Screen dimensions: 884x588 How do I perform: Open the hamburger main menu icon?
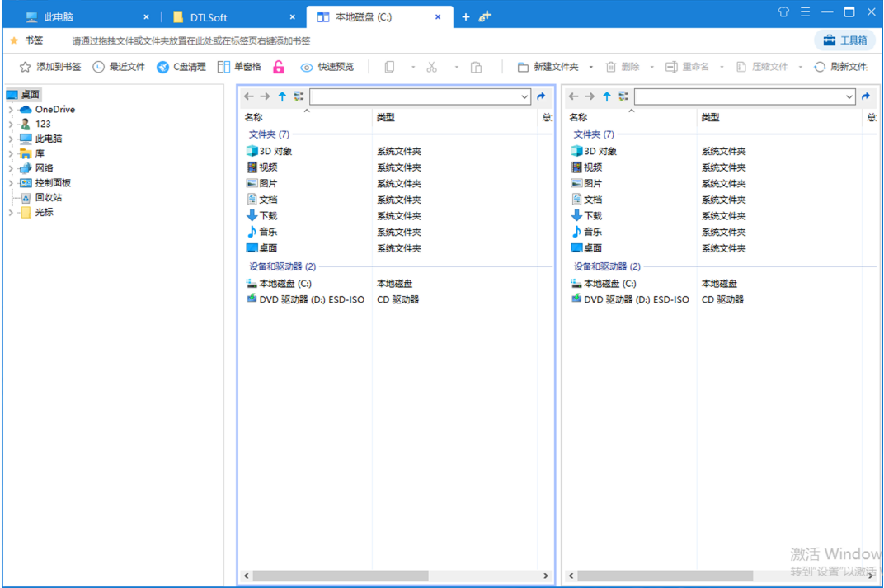click(x=806, y=12)
